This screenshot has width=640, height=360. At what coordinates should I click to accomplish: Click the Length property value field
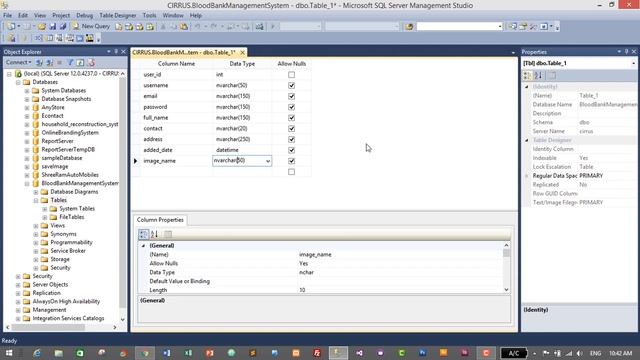click(x=400, y=290)
